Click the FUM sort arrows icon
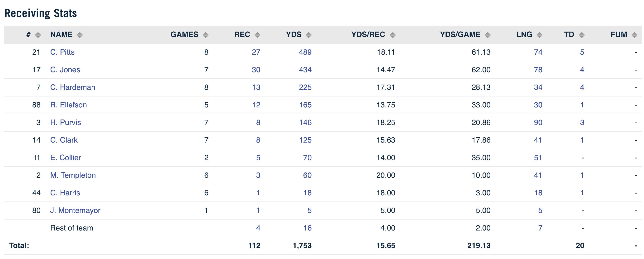 (x=634, y=35)
